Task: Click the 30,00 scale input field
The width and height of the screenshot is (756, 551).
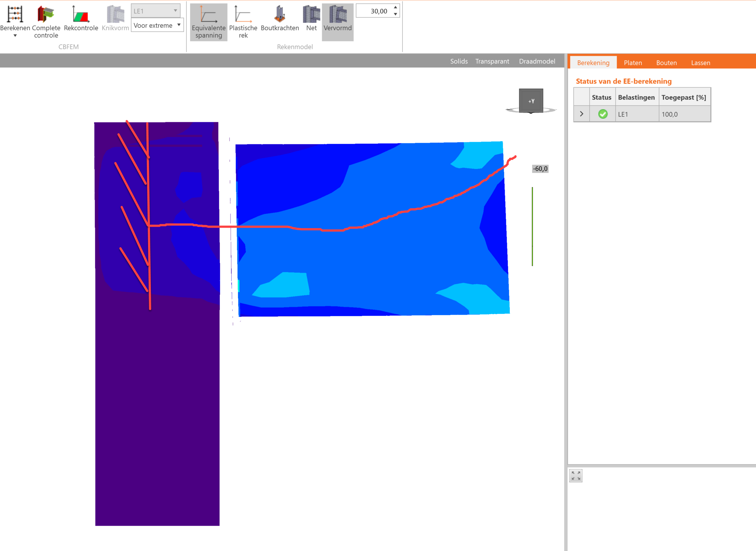Action: click(374, 11)
